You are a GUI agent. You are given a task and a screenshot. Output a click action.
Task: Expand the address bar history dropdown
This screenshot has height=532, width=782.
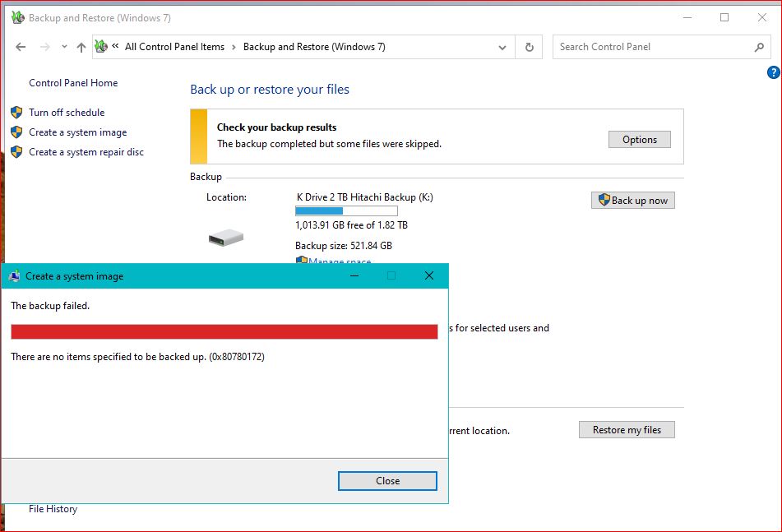502,48
